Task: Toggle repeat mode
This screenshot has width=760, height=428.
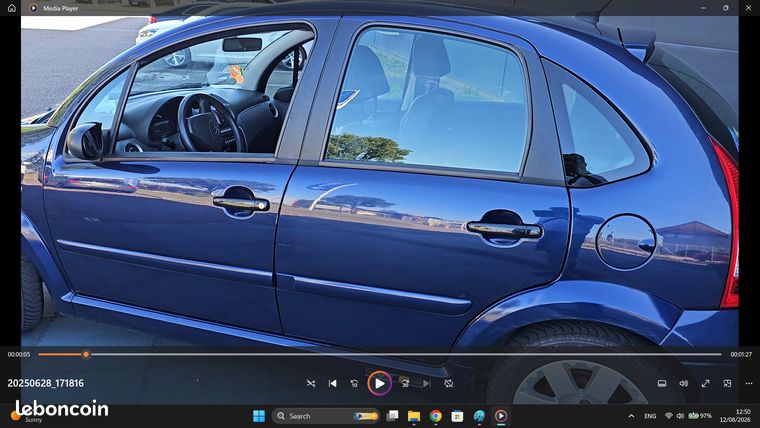Action: point(449,383)
